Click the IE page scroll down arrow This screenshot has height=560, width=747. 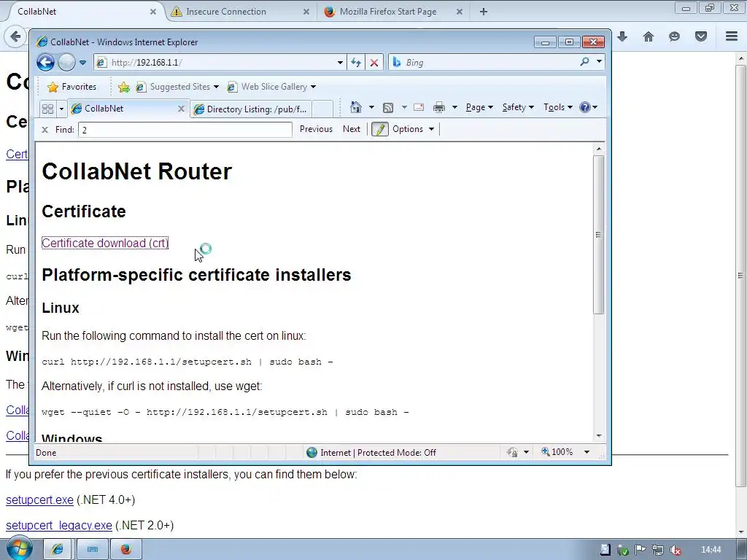click(x=599, y=436)
